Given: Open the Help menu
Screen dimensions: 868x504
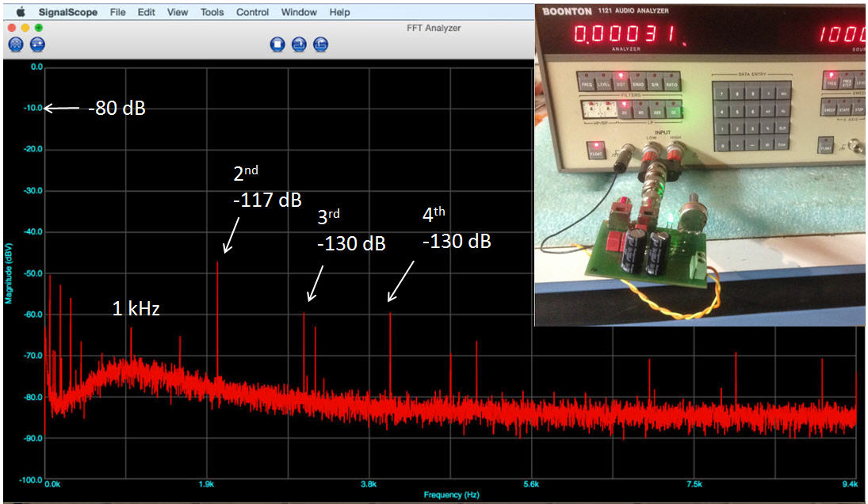Looking at the screenshot, I should pos(339,12).
